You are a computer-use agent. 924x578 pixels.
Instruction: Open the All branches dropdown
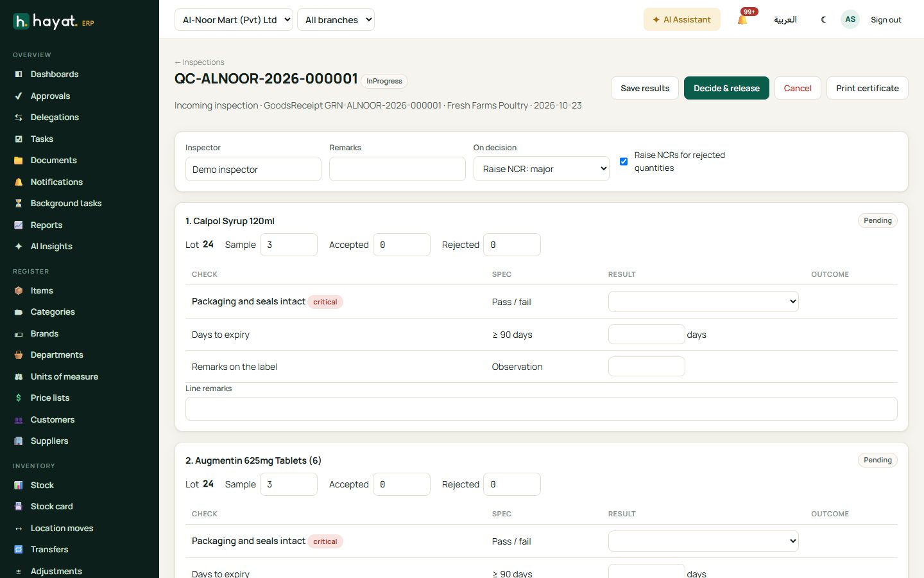336,20
